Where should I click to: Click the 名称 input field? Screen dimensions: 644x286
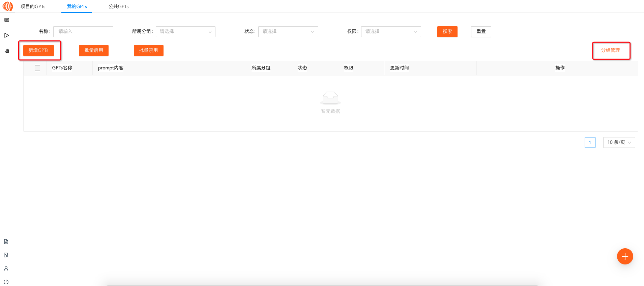[83, 32]
